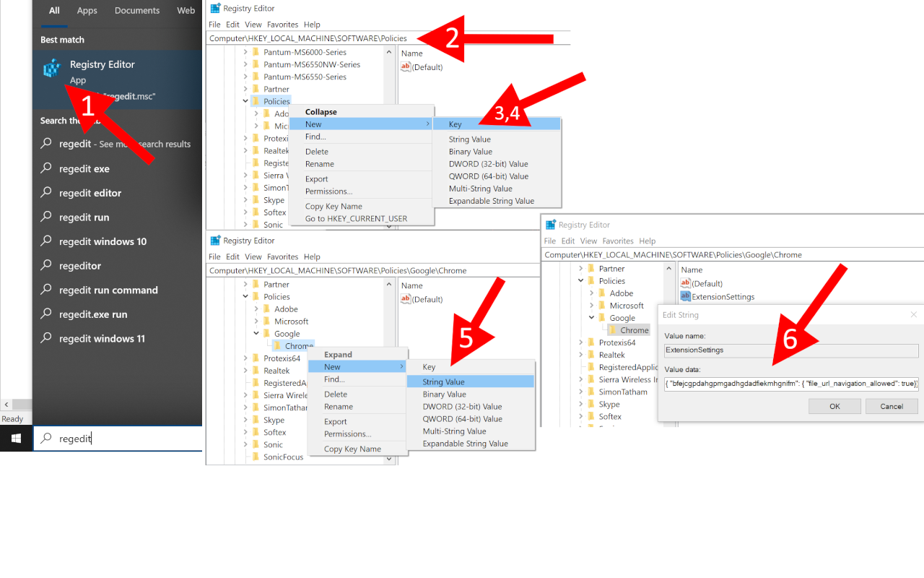Switch to the All search tab
Image resolution: width=924 pixels, height=578 pixels.
(x=54, y=11)
